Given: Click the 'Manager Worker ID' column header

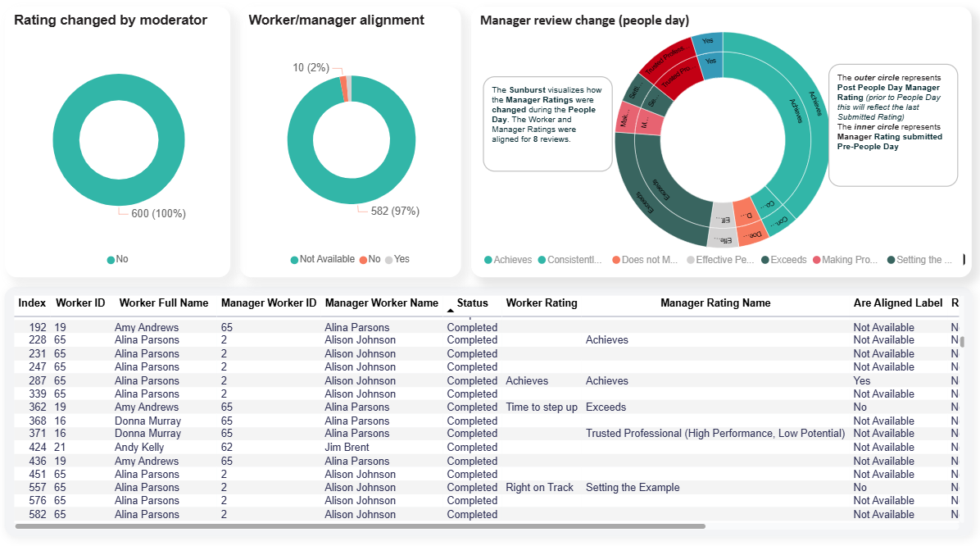Looking at the screenshot, I should click(x=268, y=303).
